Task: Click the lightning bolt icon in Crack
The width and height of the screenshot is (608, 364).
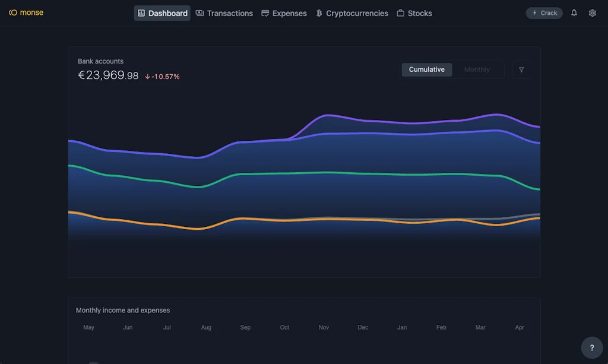Action: [x=535, y=13]
